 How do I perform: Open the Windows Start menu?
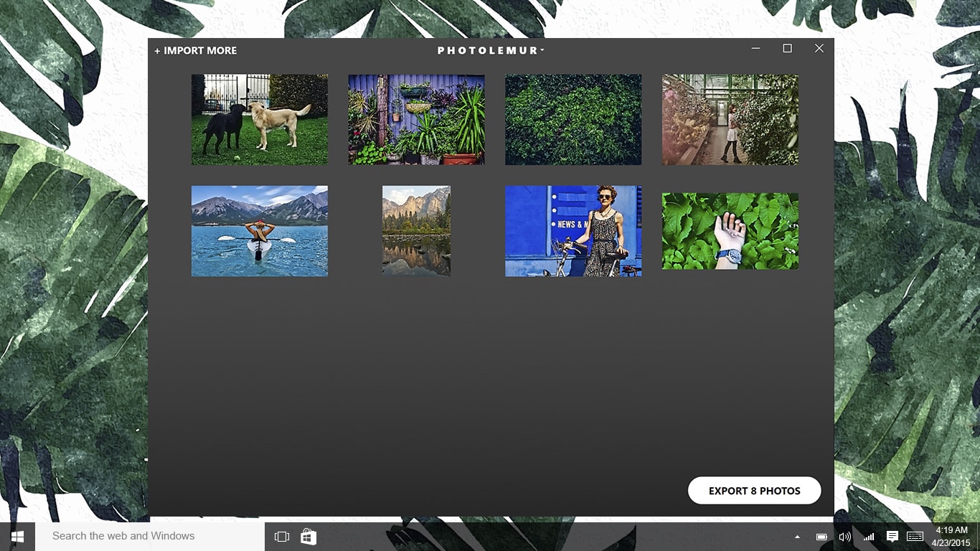tap(17, 536)
